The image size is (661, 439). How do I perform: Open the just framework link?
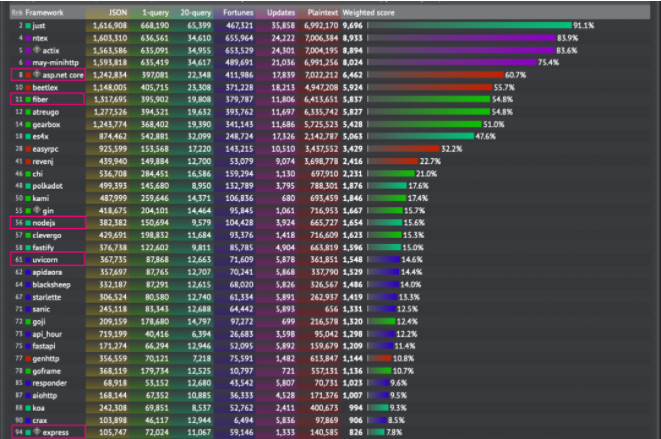(x=39, y=26)
